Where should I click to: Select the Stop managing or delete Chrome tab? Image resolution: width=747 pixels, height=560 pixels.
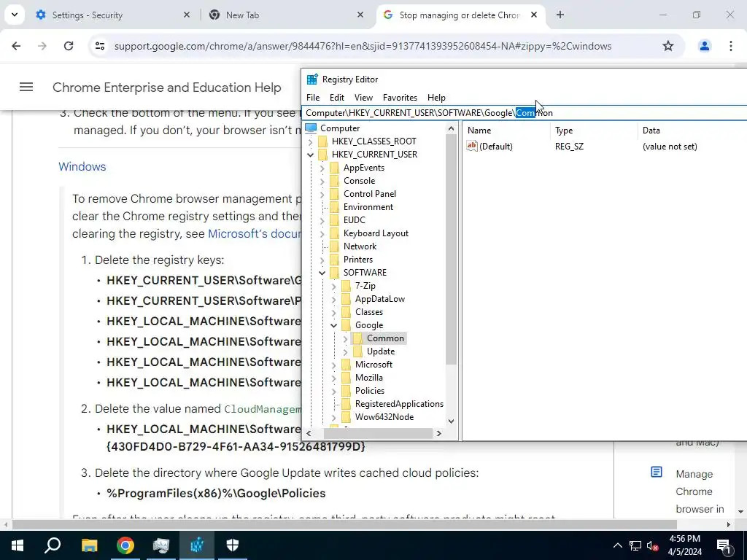coord(460,15)
